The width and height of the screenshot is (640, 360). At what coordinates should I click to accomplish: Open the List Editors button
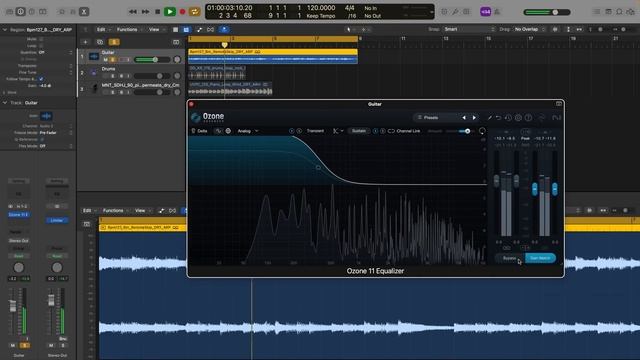pos(597,12)
